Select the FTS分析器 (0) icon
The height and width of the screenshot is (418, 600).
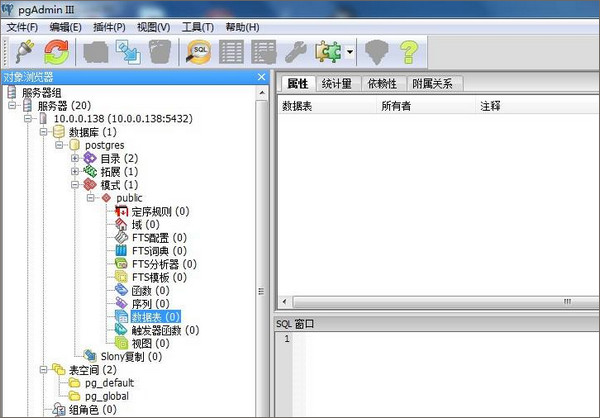pos(121,264)
